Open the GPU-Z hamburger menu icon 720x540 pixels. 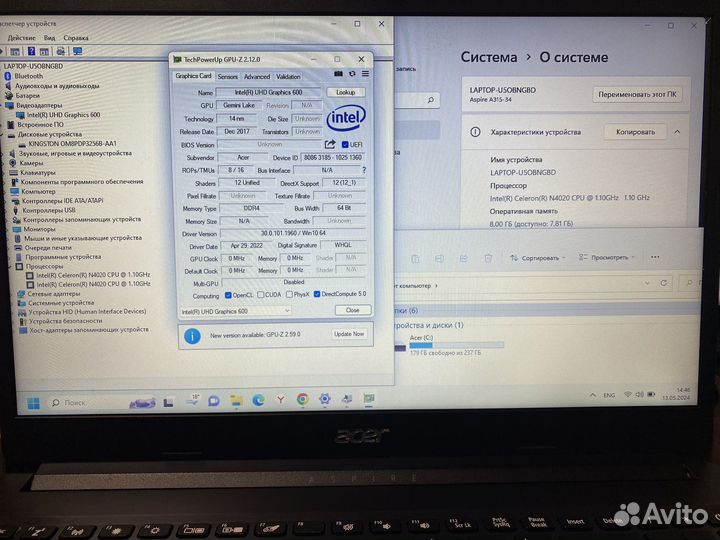pos(365,74)
